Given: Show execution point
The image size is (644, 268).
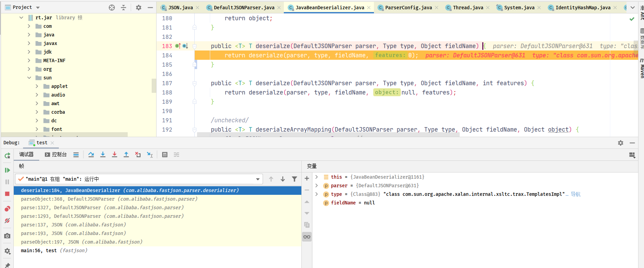Looking at the screenshot, I should pyautogui.click(x=76, y=155).
